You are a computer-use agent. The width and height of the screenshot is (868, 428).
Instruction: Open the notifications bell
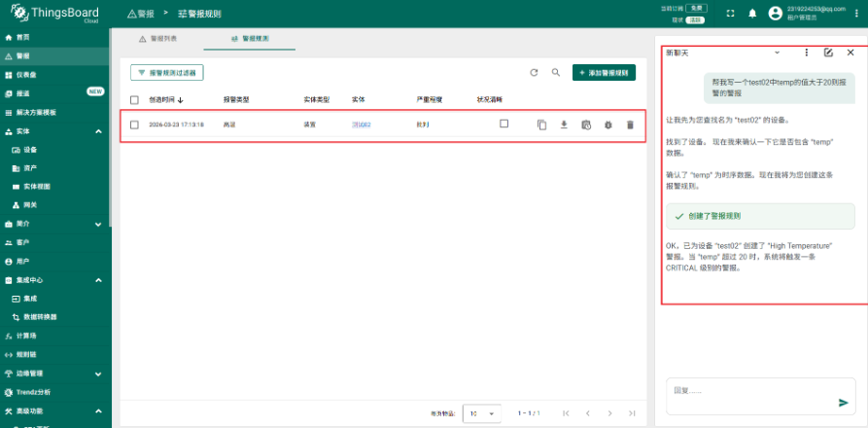point(751,14)
